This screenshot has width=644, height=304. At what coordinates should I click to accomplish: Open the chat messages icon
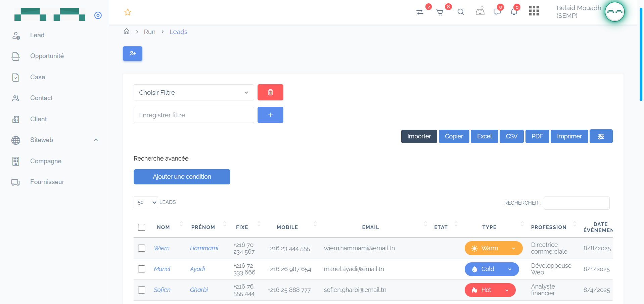click(497, 12)
